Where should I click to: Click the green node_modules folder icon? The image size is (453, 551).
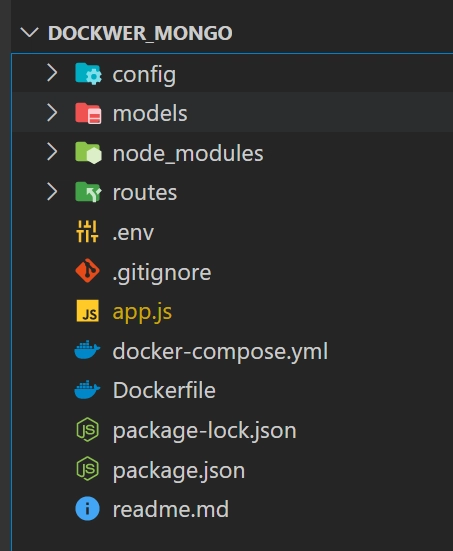[x=88, y=153]
